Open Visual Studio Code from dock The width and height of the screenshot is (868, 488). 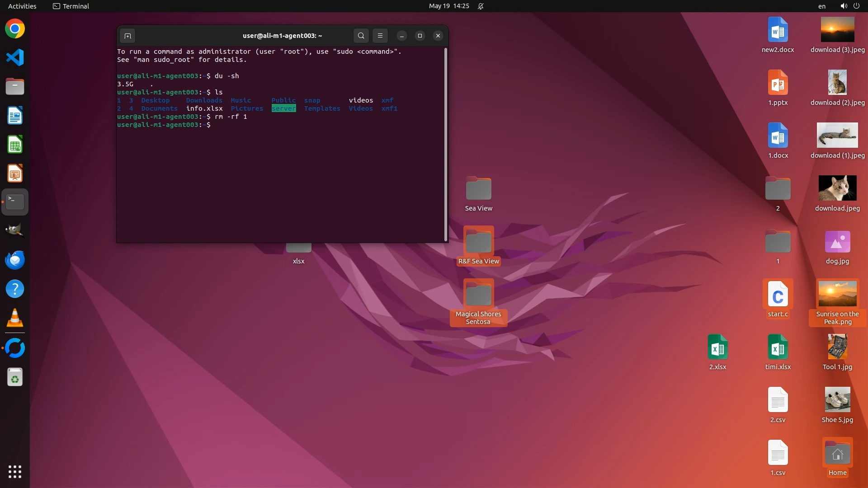pyautogui.click(x=15, y=57)
